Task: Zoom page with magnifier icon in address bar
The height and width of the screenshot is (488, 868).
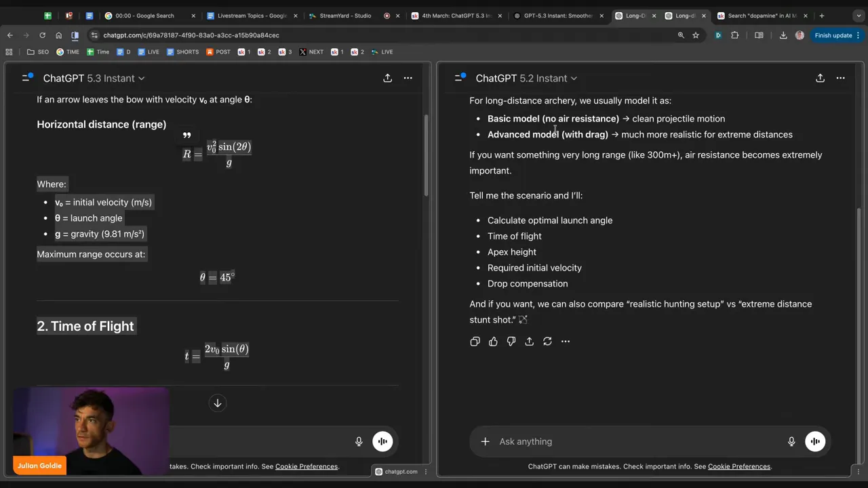Action: coord(681,35)
